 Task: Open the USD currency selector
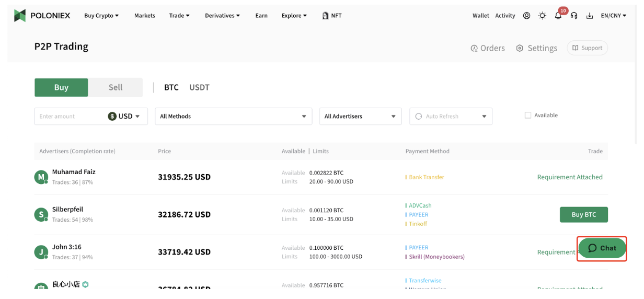[124, 116]
